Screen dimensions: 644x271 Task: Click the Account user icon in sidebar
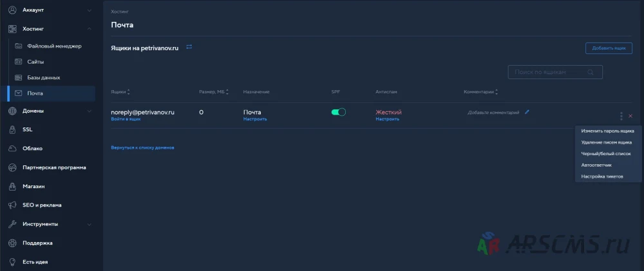[x=12, y=10]
